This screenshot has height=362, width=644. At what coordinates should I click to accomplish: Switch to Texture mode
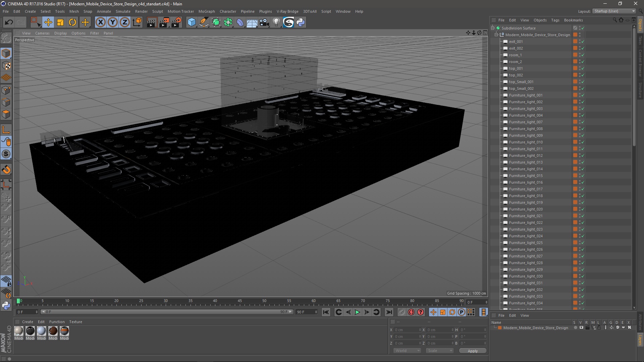6,66
